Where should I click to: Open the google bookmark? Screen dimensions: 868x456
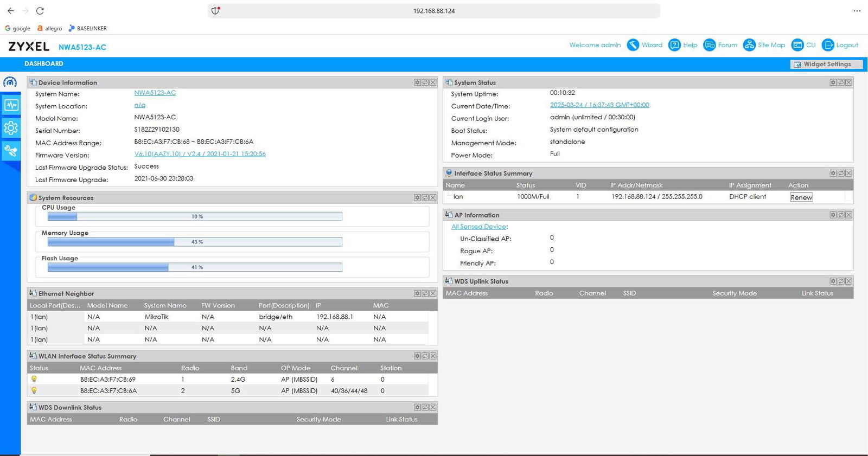[x=17, y=28]
